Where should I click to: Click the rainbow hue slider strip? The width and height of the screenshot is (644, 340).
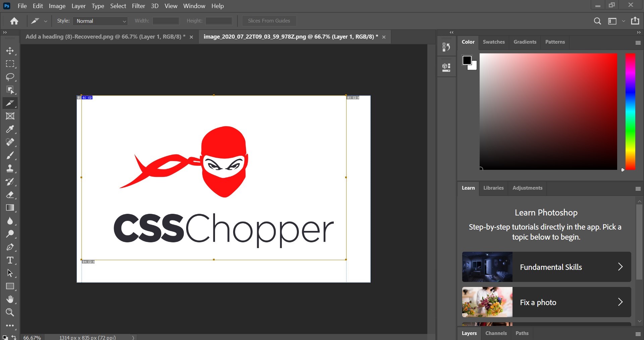pos(630,111)
